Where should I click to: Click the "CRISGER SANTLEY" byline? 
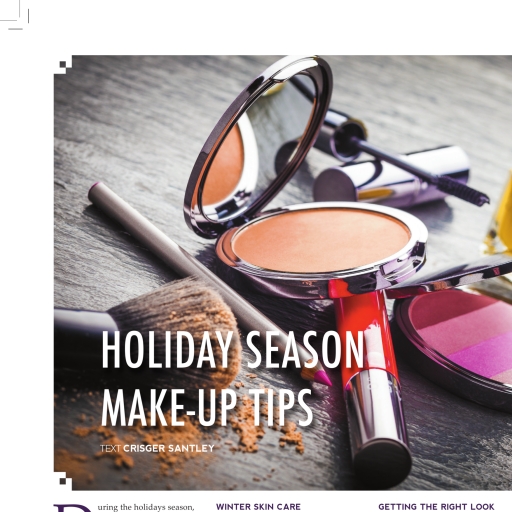pos(169,448)
